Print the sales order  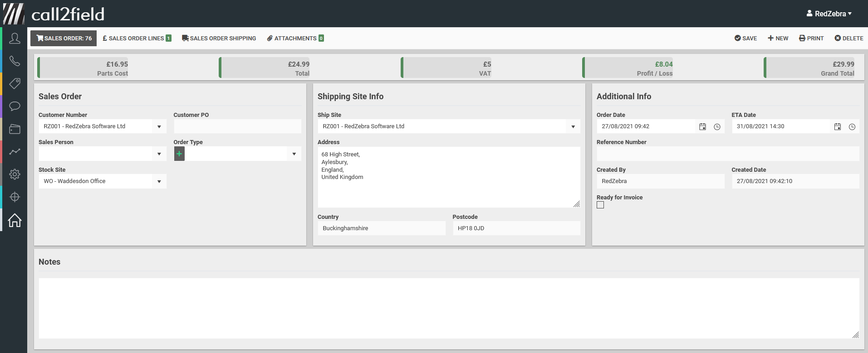click(811, 39)
